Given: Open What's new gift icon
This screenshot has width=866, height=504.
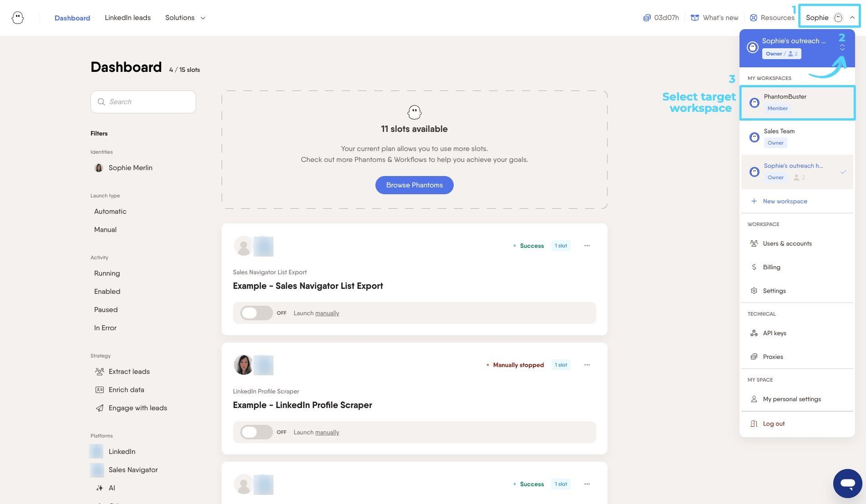Looking at the screenshot, I should [x=694, y=18].
